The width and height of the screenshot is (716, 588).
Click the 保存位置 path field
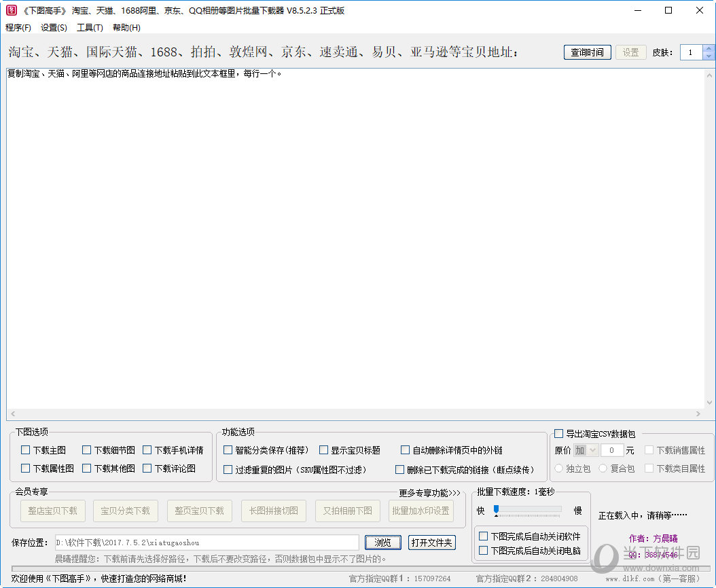207,543
